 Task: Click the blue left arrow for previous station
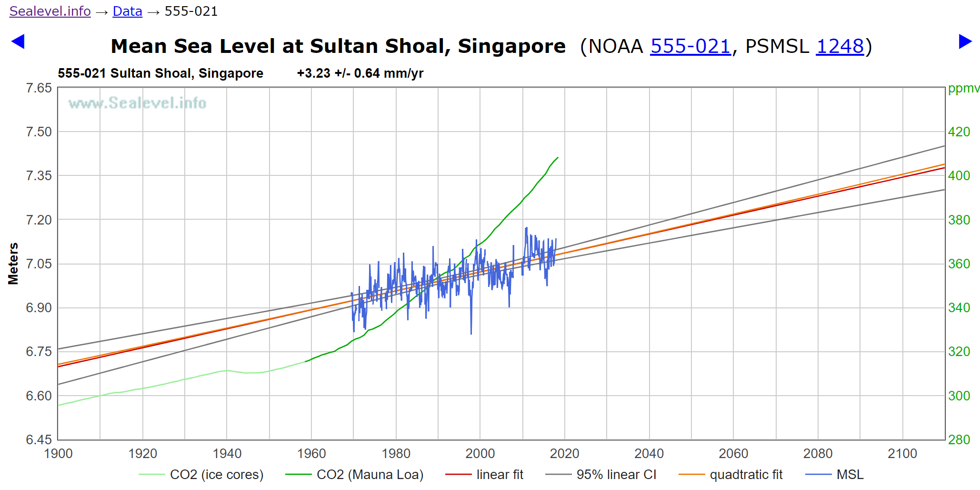coord(18,42)
